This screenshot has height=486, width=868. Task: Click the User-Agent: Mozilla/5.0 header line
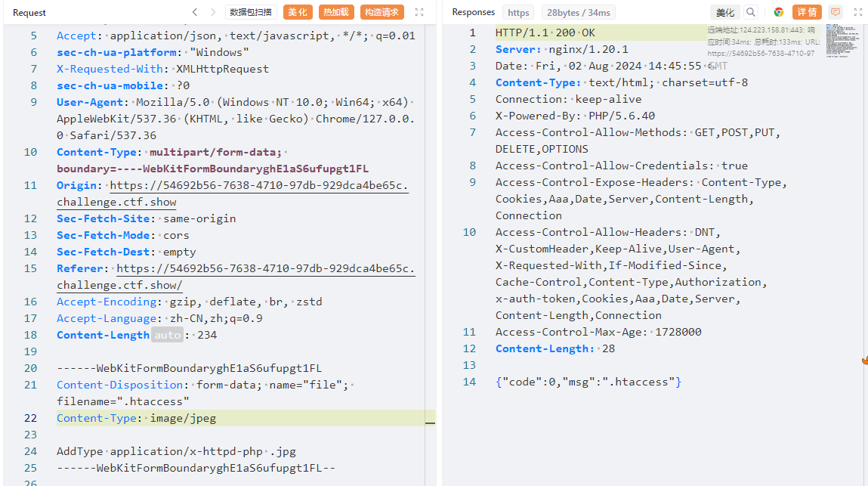coord(236,119)
